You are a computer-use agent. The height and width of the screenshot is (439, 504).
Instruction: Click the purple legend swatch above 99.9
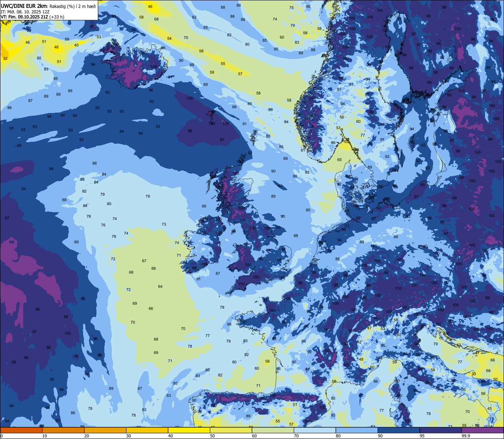pos(483,430)
